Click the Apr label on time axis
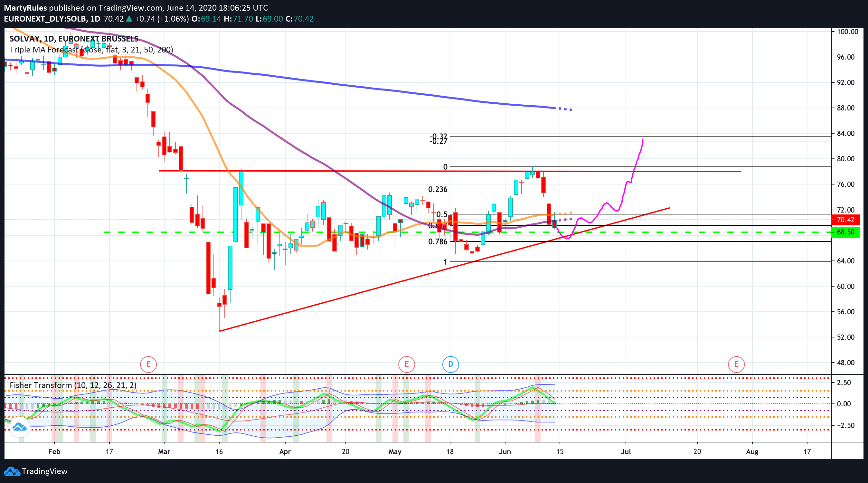Image resolution: width=868 pixels, height=483 pixels. click(x=285, y=451)
